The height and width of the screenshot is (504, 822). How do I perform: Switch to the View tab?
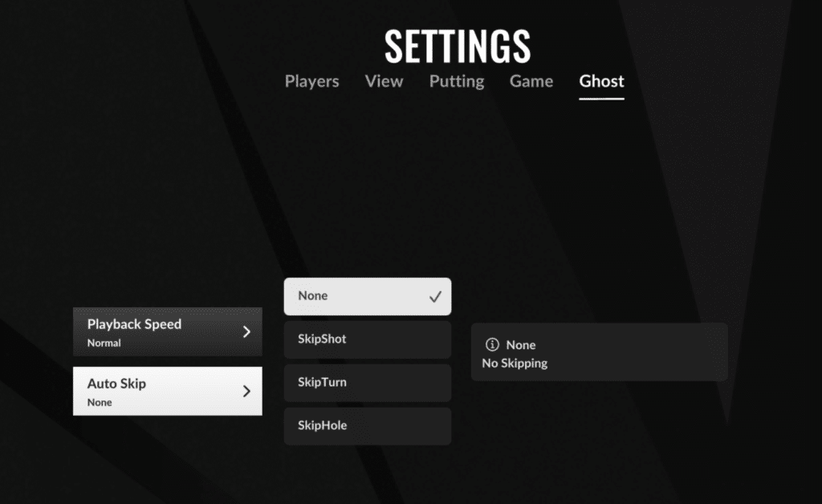point(384,81)
